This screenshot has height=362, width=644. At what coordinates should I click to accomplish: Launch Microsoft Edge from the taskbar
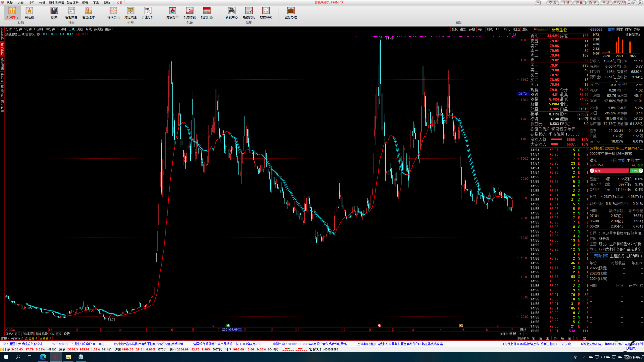click(43, 357)
